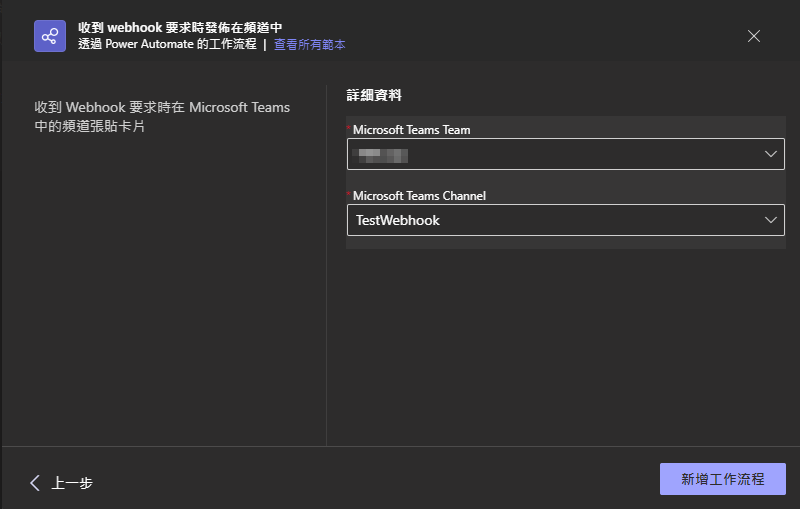Click the Microsoft Teams Channel label
This screenshot has width=800, height=509.
[x=418, y=196]
